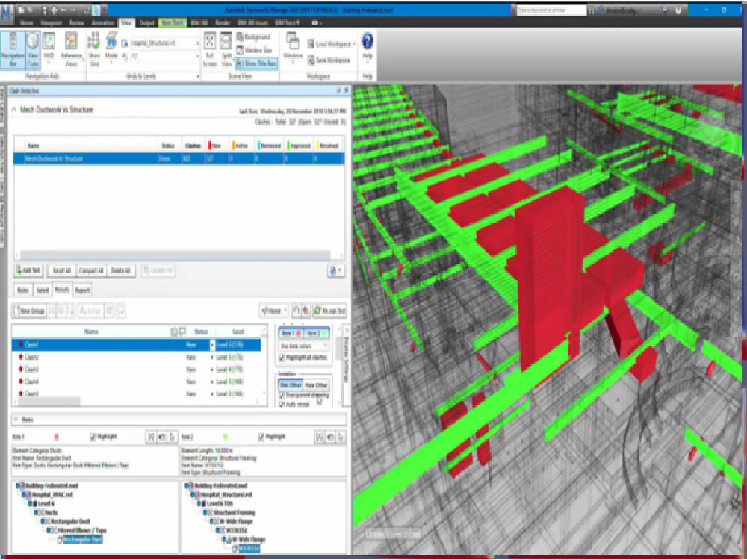This screenshot has width=747, height=560.
Task: Click the Navisworks application logo button
Action: click(x=7, y=14)
